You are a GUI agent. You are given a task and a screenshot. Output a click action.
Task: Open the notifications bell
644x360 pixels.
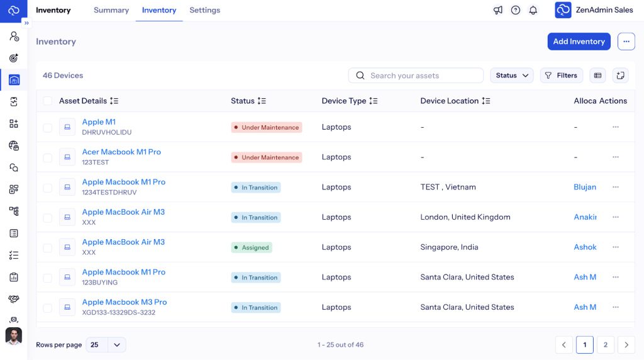pyautogui.click(x=533, y=10)
